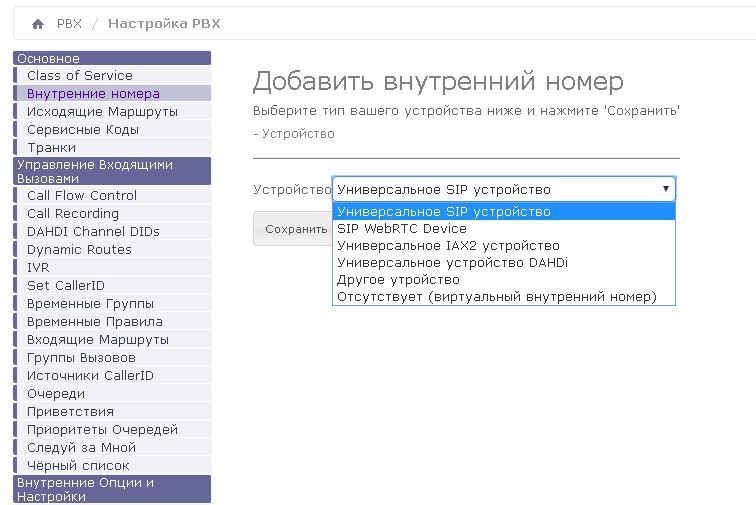Click the home icon in breadcrumb
Image resolution: width=756 pixels, height=505 pixels.
click(x=38, y=24)
